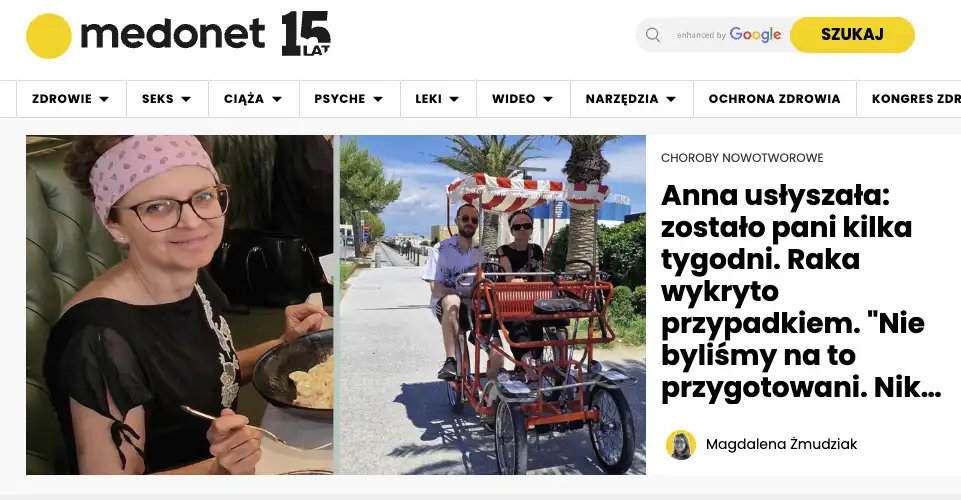961x500 pixels.
Task: Open photo of couple on quadricycle
Action: click(493, 305)
